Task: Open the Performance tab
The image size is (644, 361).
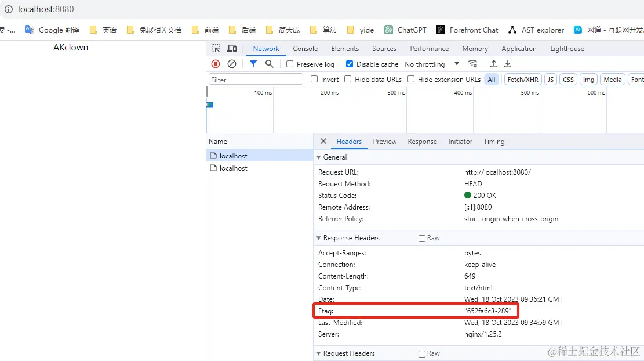Action: (x=429, y=49)
